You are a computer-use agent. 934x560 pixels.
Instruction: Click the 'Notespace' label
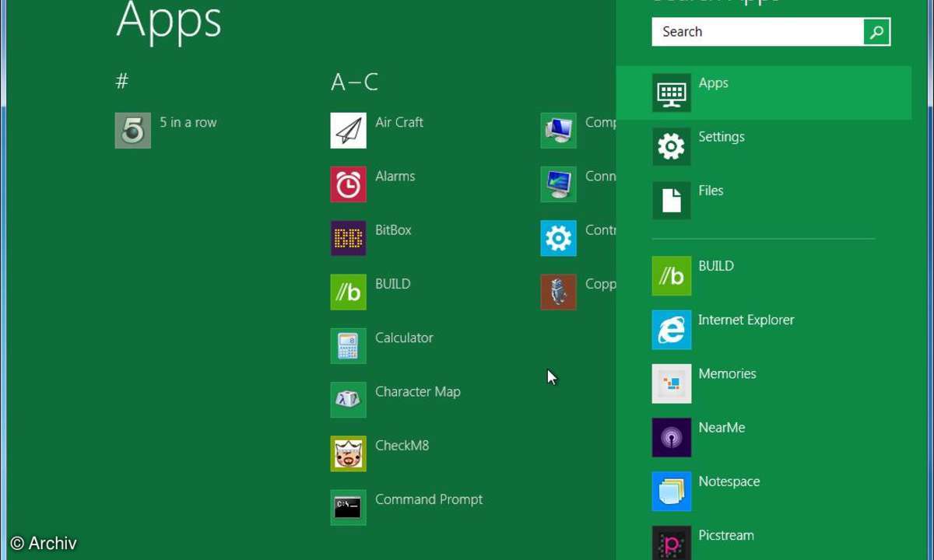click(x=729, y=481)
